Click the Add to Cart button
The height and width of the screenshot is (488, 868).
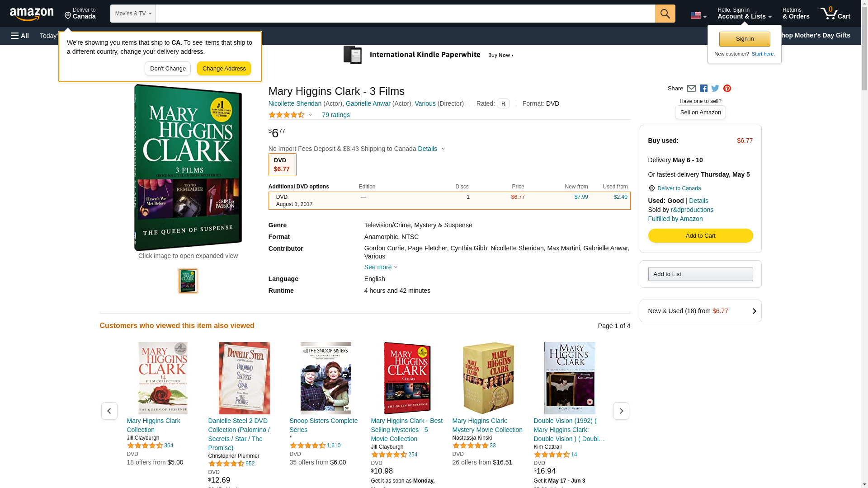700,235
